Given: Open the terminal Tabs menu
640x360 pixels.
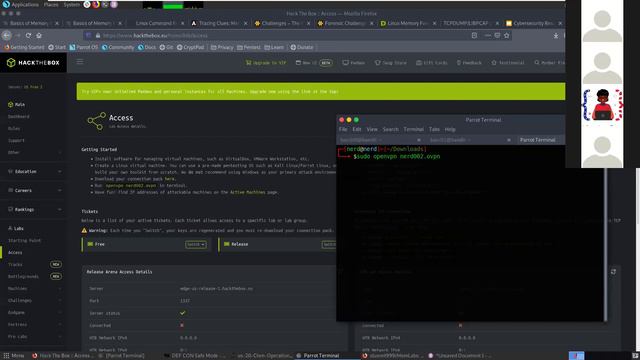Looking at the screenshot, I should click(434, 129).
